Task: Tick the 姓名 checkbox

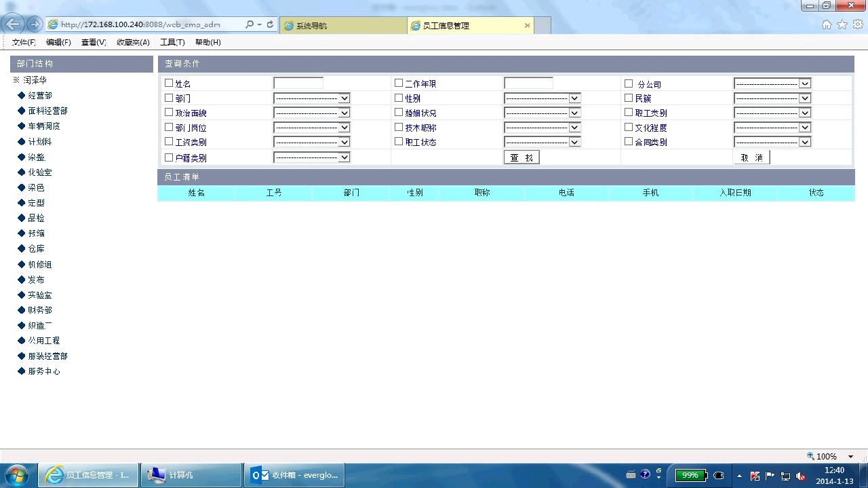Action: (169, 83)
